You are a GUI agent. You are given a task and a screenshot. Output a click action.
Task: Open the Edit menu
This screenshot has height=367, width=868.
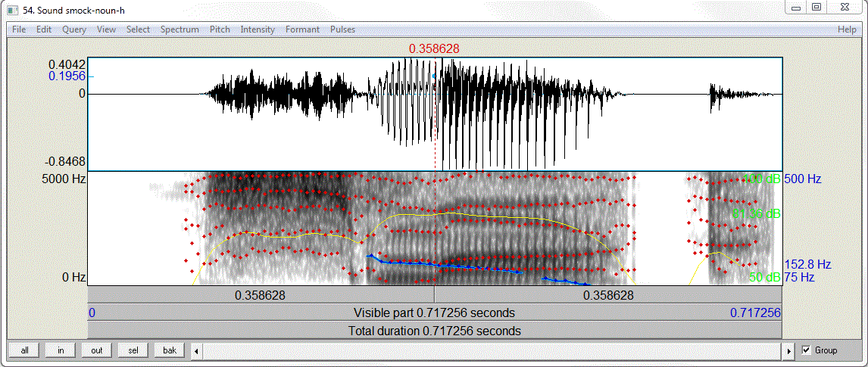tap(44, 30)
